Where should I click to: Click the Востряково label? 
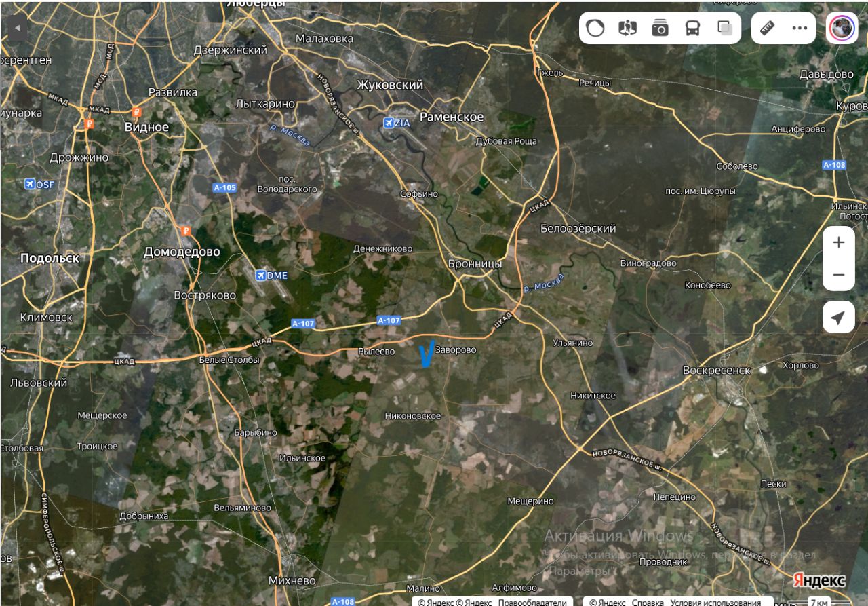pos(205,295)
